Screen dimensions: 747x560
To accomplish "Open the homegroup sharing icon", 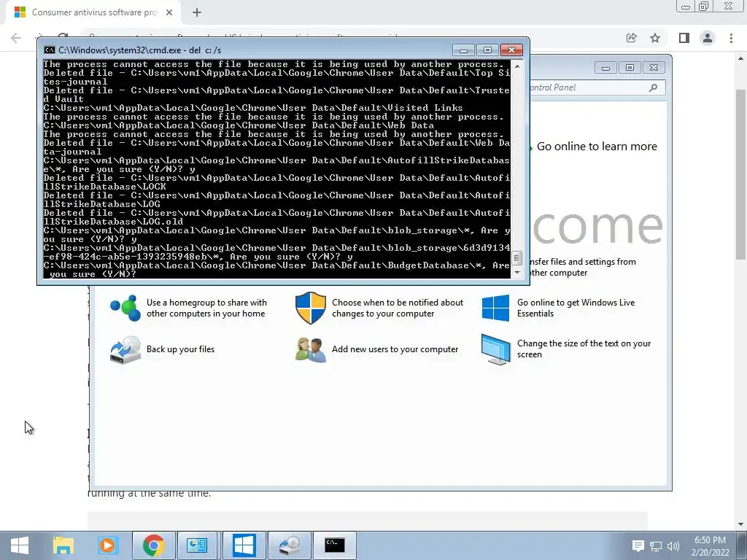I will click(x=125, y=308).
